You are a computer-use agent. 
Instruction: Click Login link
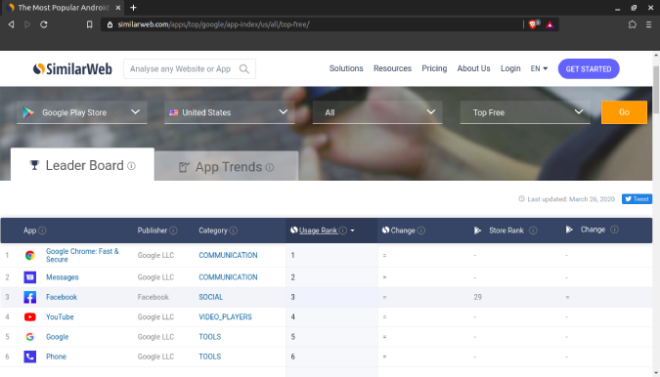[510, 69]
